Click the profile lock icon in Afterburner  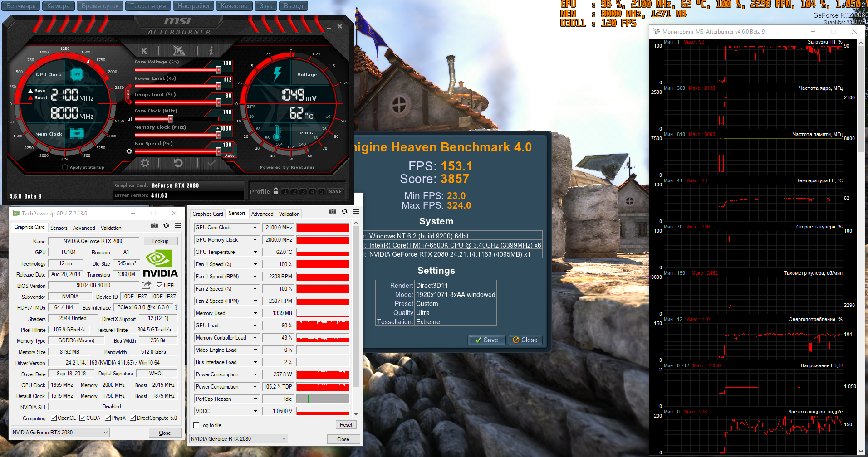pyautogui.click(x=276, y=191)
